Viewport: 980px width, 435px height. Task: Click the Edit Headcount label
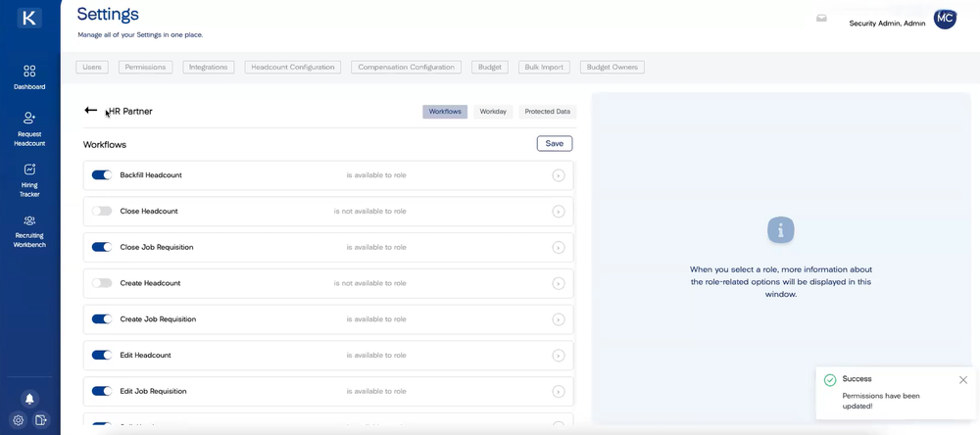click(x=146, y=355)
